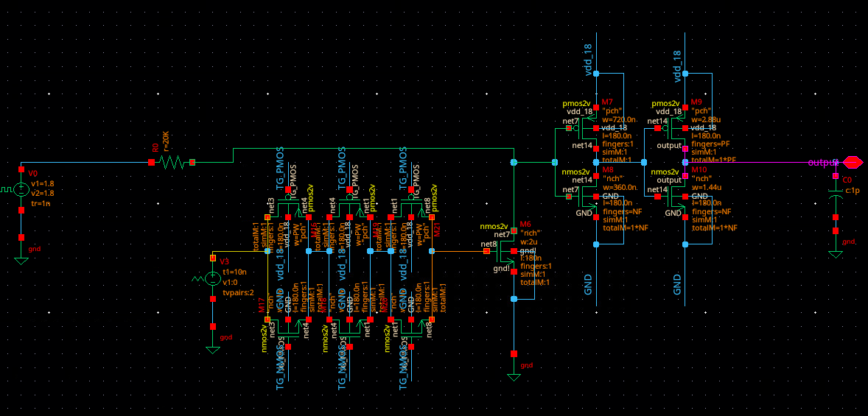This screenshot has height=416, width=868.
Task: Click the w=2.88u width label of M9
Action: point(706,119)
